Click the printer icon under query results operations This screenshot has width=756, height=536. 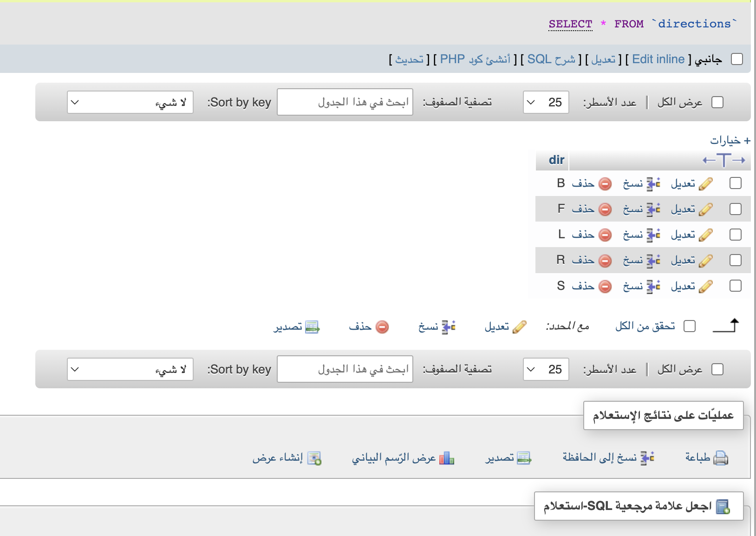[721, 458]
